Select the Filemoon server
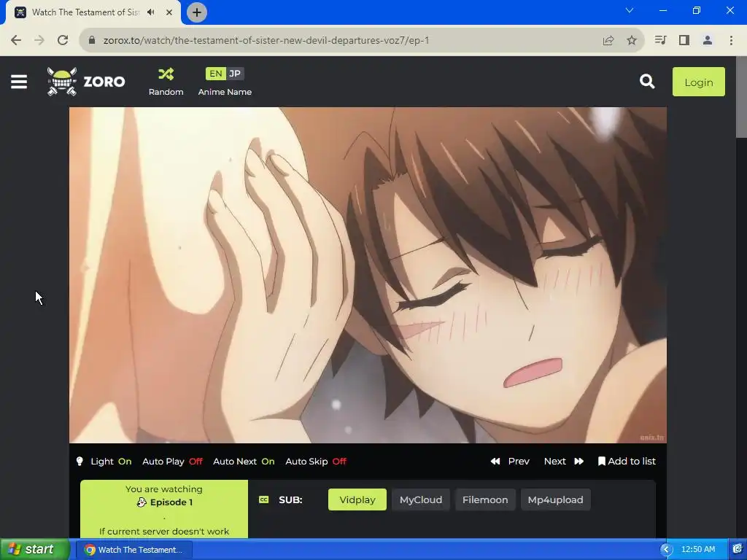747x560 pixels. [485, 499]
